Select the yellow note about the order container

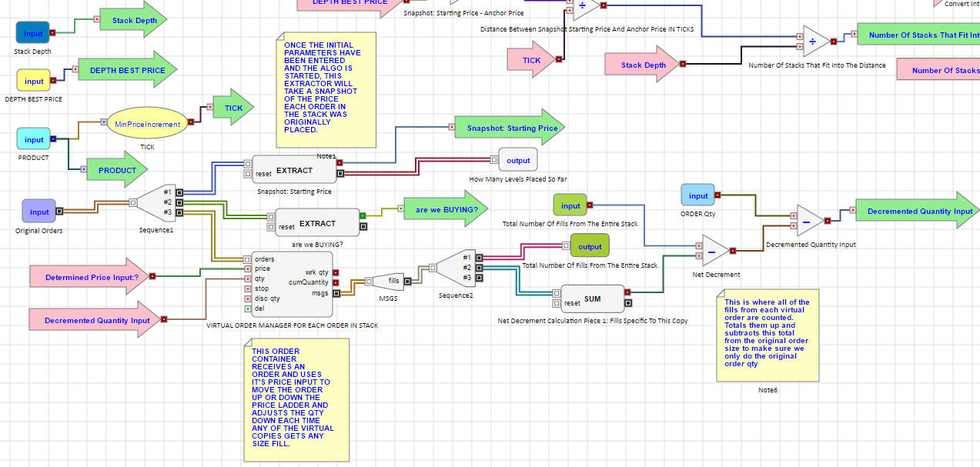click(296, 399)
